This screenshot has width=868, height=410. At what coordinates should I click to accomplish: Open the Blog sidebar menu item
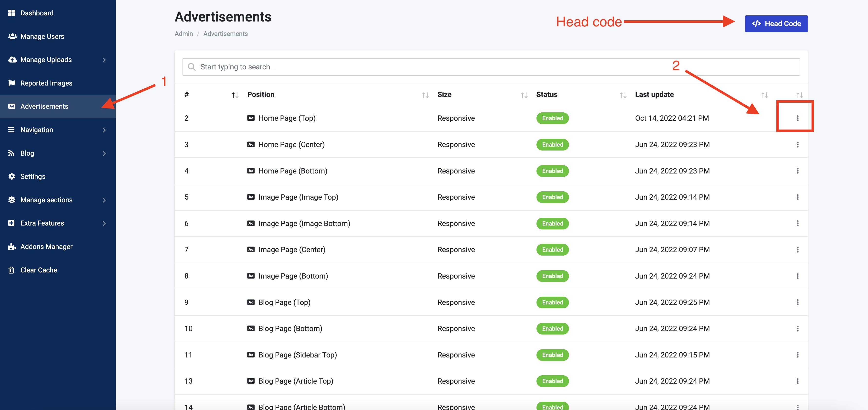click(x=27, y=153)
